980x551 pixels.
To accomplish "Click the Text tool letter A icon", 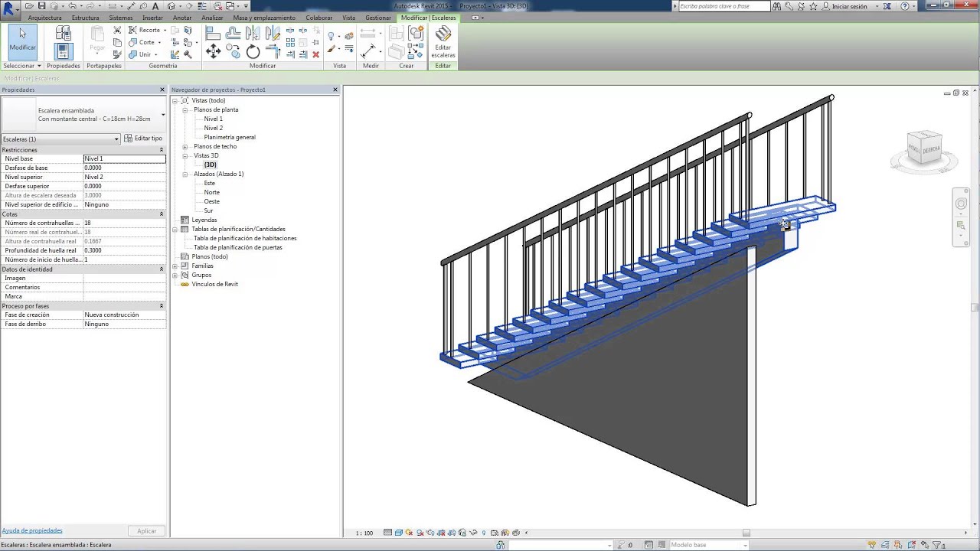I will [x=155, y=6].
